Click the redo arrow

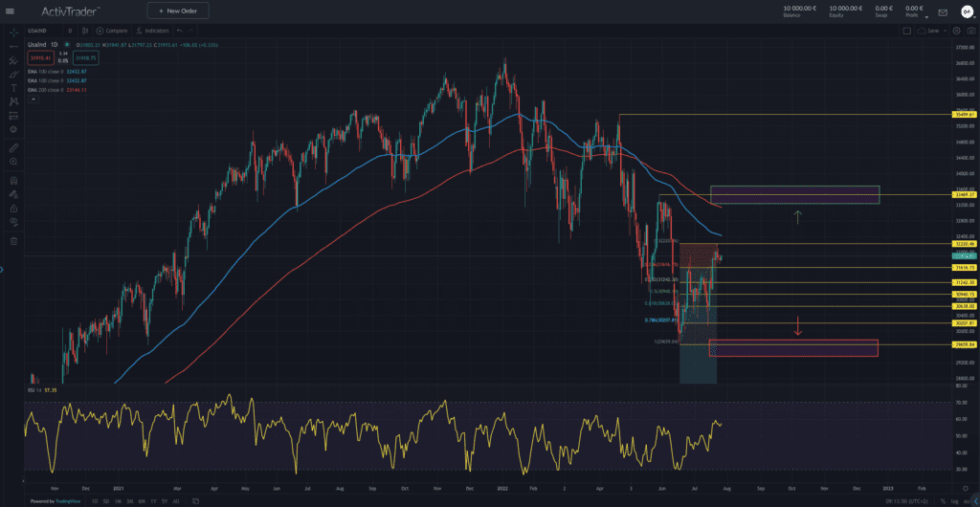(190, 31)
